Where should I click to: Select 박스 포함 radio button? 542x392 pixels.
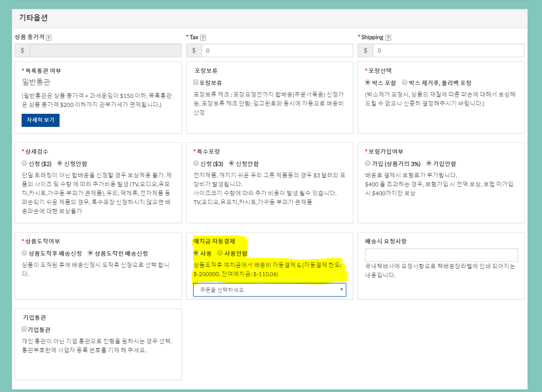367,82
